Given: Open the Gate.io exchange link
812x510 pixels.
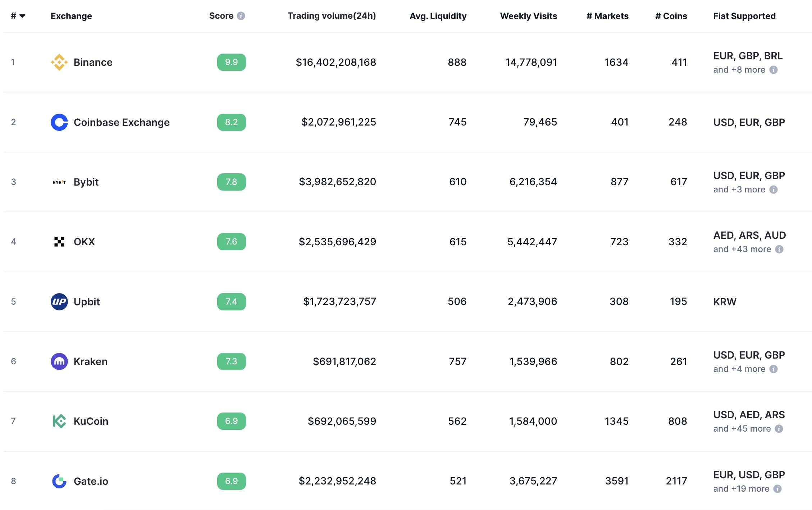Looking at the screenshot, I should [91, 481].
